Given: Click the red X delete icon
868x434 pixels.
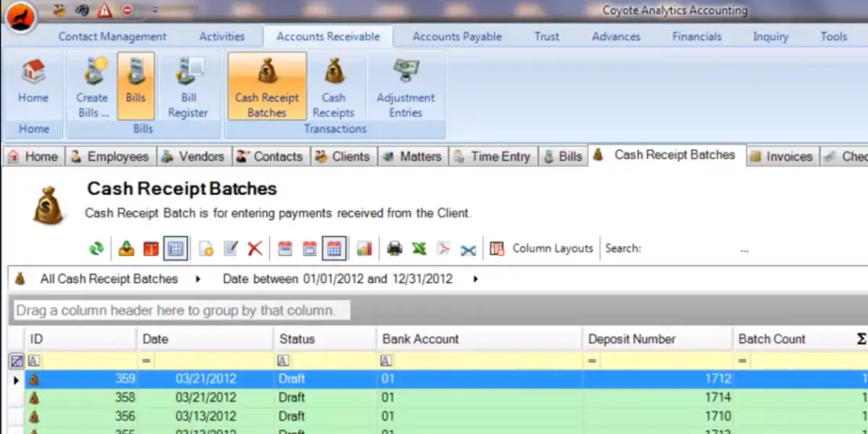Looking at the screenshot, I should [x=255, y=249].
